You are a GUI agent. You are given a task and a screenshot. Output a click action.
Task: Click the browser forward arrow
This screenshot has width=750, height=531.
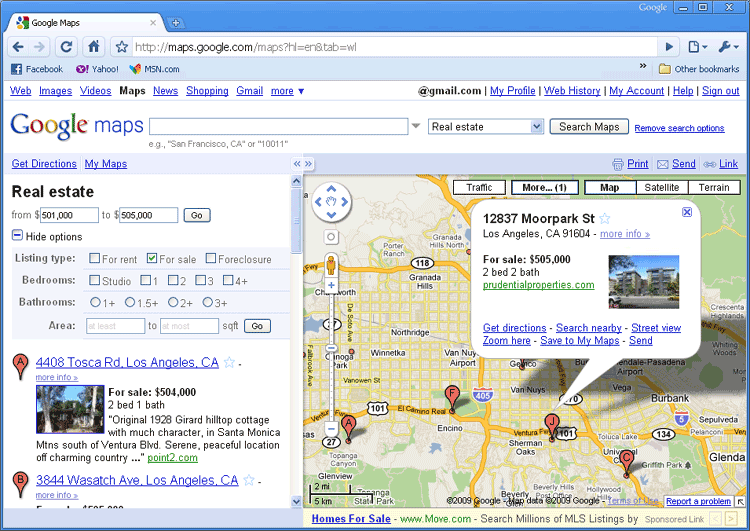pos(39,47)
